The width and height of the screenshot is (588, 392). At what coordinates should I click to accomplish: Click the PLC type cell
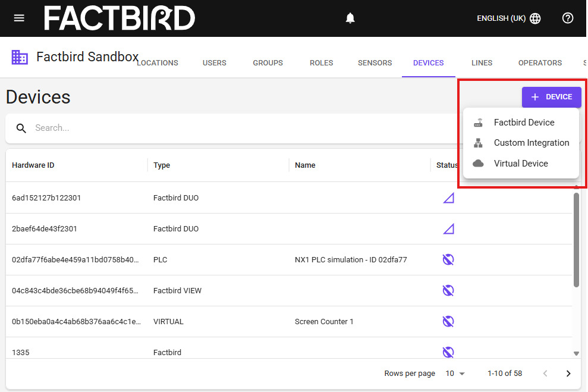point(160,260)
